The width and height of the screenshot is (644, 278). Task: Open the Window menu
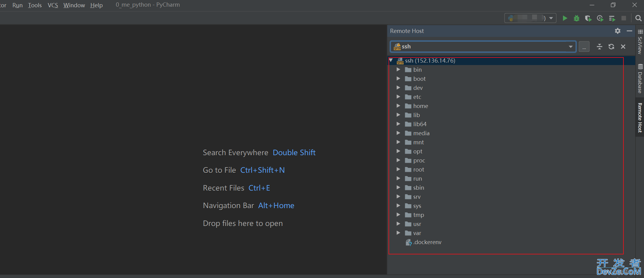point(74,5)
